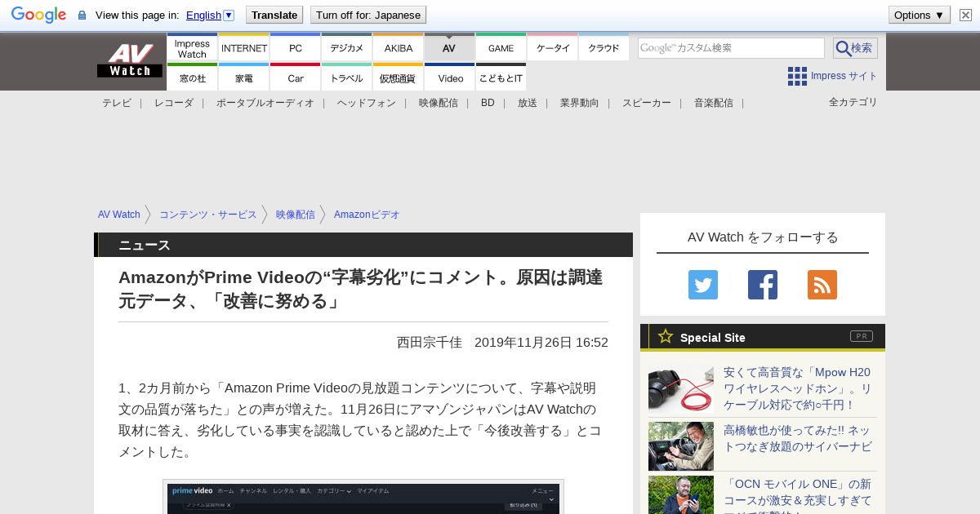
Task: Open the 仮想通貨 tab
Action: (x=399, y=78)
